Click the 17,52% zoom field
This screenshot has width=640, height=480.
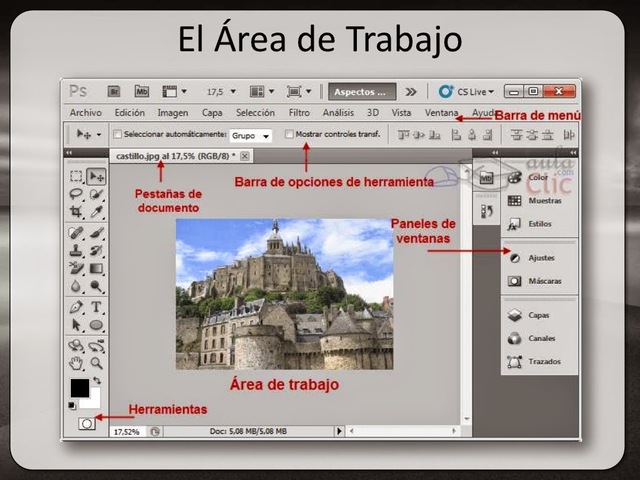coord(127,431)
